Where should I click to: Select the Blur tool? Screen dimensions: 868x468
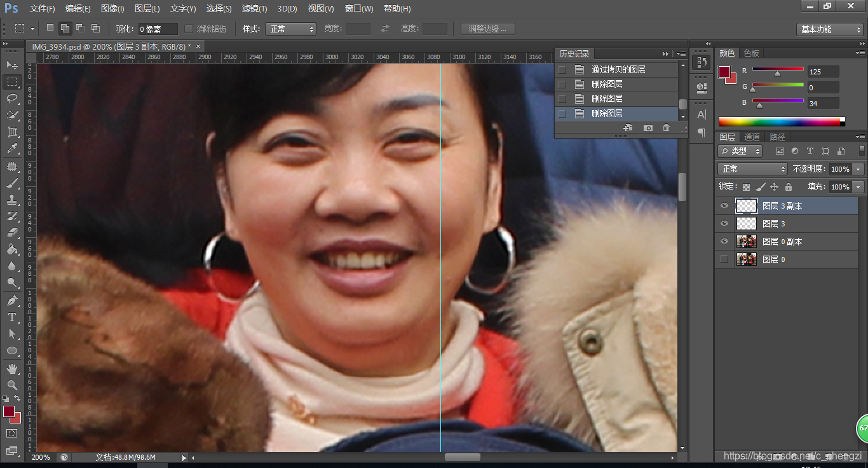point(12,266)
